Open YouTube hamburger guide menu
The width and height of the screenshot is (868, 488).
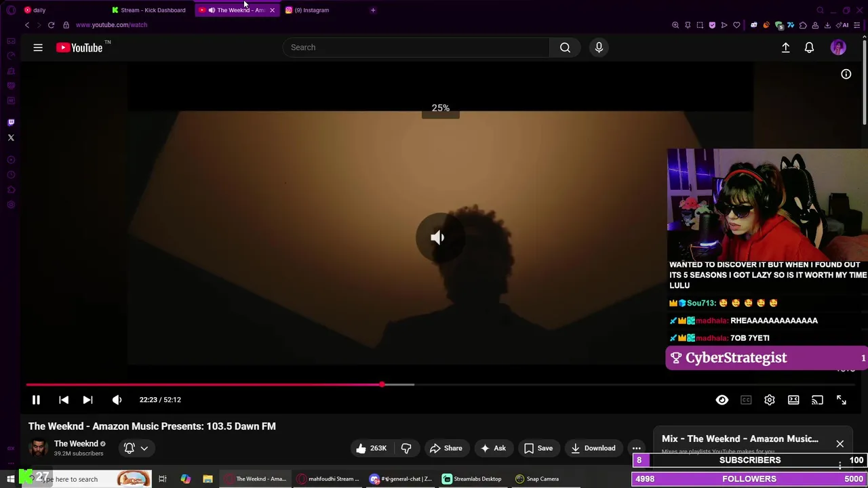(38, 47)
